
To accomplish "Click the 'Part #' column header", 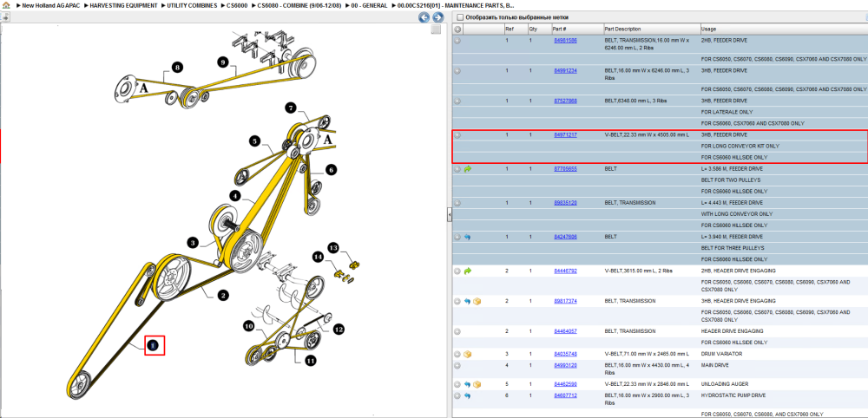I will point(576,29).
